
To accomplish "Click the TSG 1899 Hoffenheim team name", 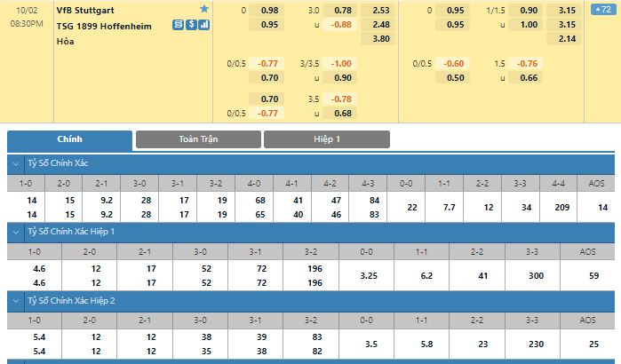I will pos(103,26).
